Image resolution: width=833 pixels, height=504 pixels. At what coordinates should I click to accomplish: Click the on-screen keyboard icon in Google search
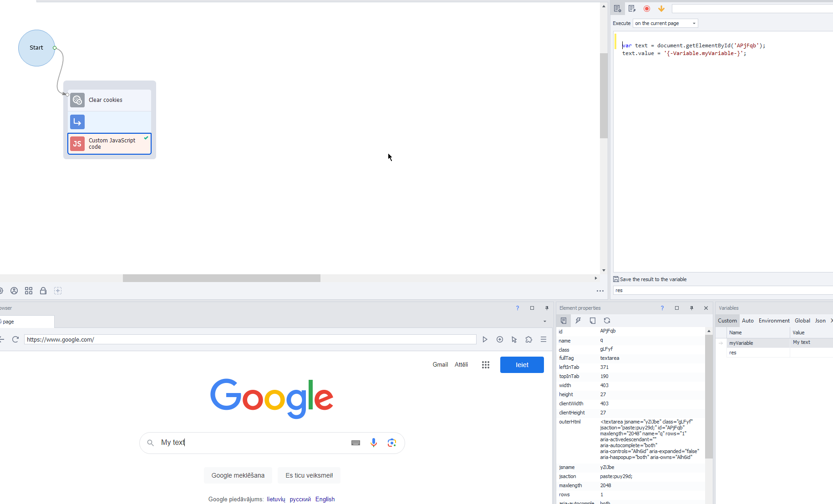click(356, 443)
